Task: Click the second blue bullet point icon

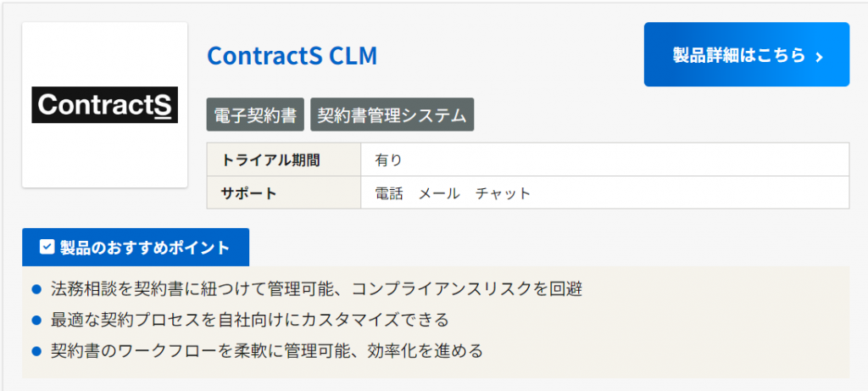Action: pos(36,320)
